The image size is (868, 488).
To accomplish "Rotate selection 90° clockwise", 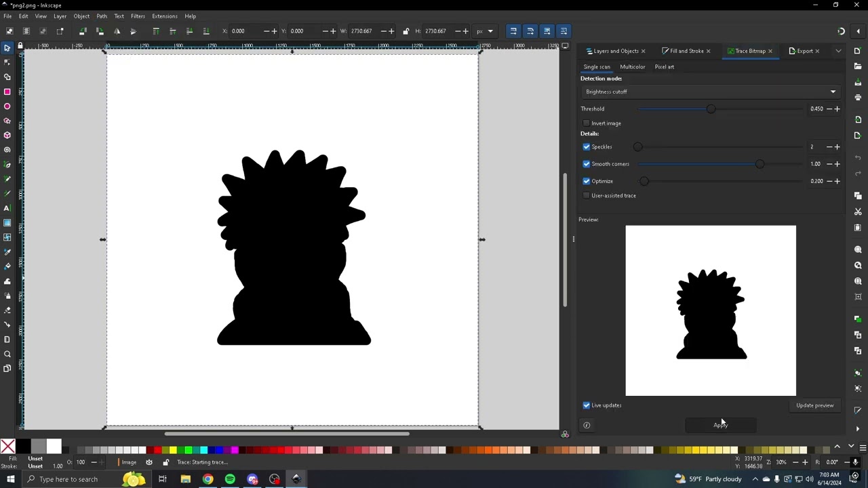I will click(100, 31).
